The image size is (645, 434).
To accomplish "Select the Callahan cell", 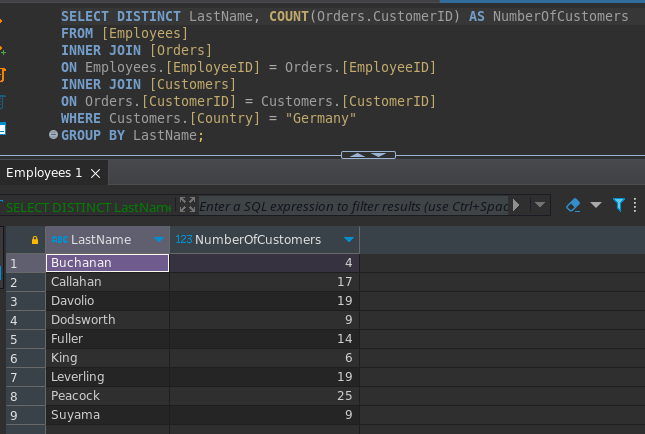I will pos(107,282).
